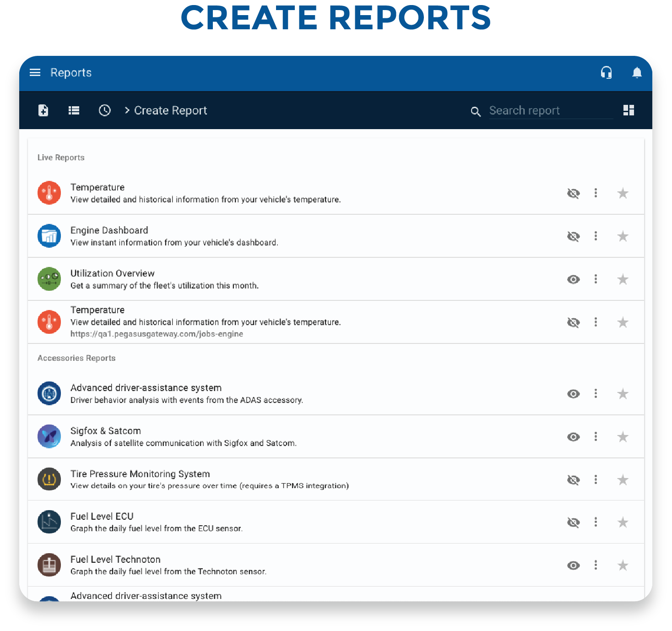Switch to grid layout view icon
The width and height of the screenshot is (672, 631).
coord(629,110)
